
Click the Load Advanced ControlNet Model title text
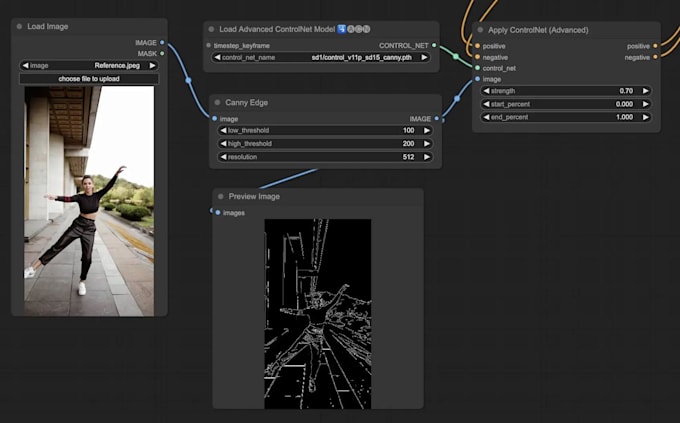[x=277, y=29]
